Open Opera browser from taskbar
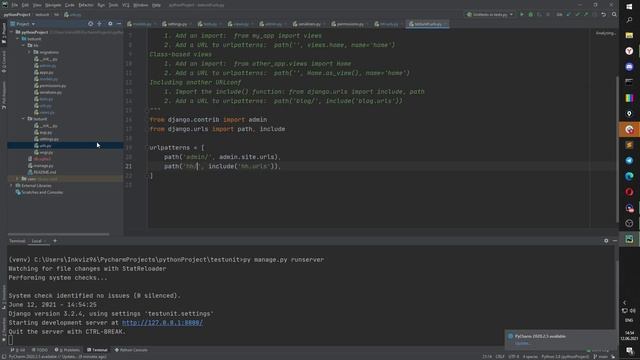The width and height of the screenshot is (640, 360). [629, 192]
